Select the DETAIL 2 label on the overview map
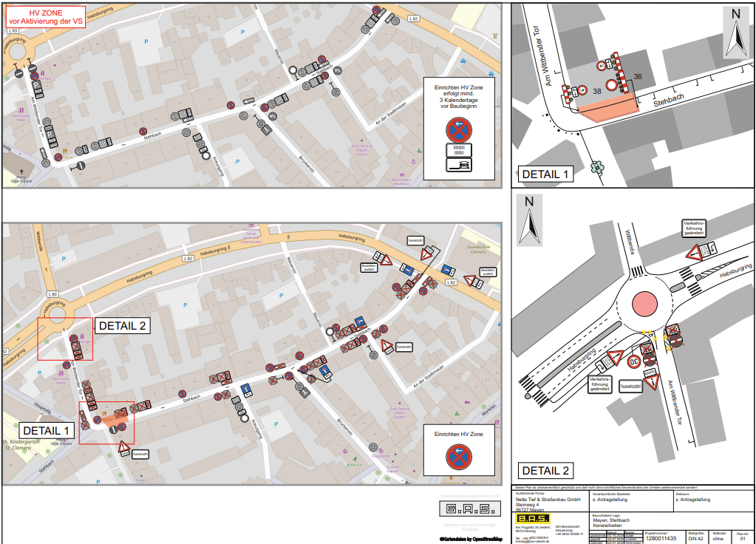This screenshot has height=544, width=756. click(x=123, y=325)
